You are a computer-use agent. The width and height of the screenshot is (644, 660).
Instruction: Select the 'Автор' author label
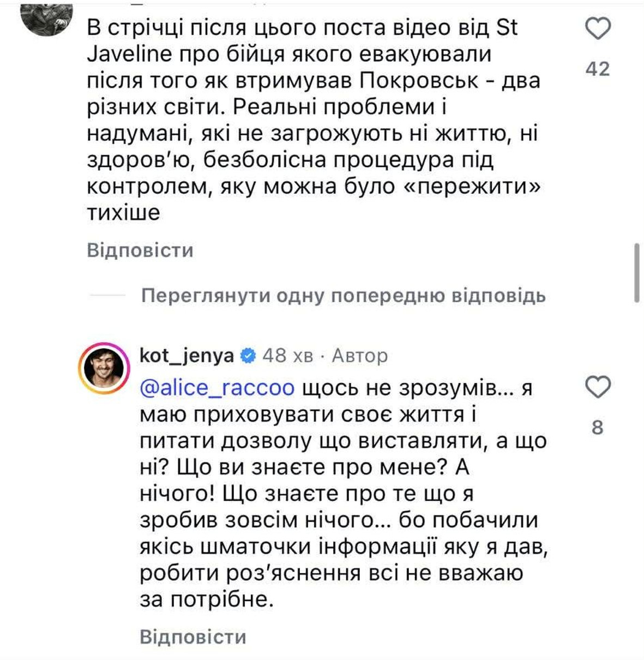(360, 355)
